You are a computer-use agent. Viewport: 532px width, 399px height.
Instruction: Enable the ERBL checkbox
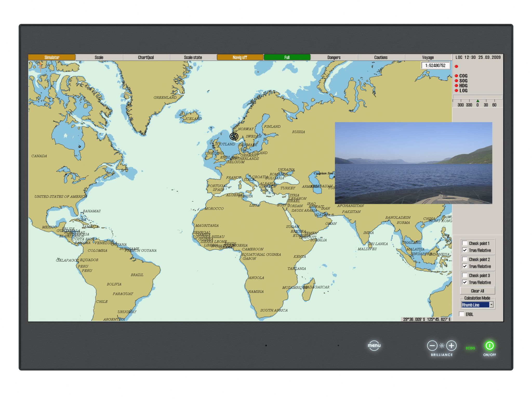pos(462,314)
